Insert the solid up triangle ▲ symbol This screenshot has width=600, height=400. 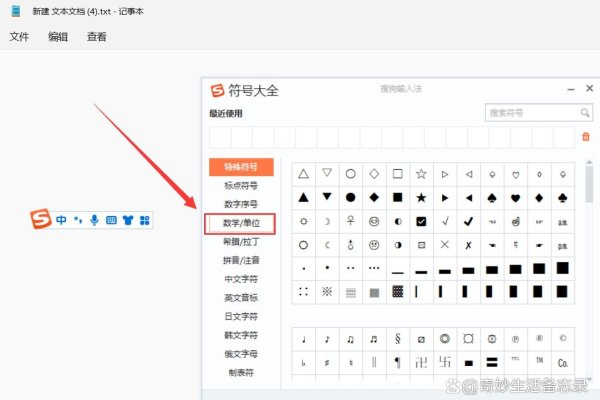[303, 198]
